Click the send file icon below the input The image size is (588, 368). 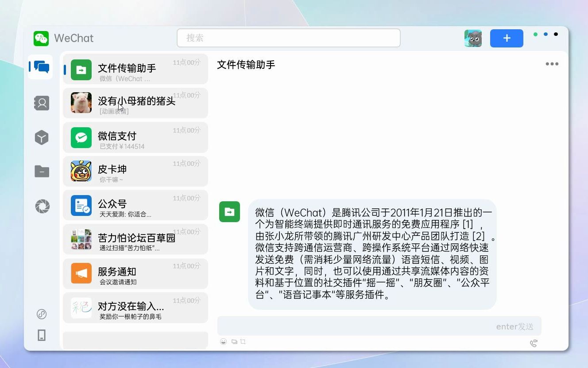(234, 341)
